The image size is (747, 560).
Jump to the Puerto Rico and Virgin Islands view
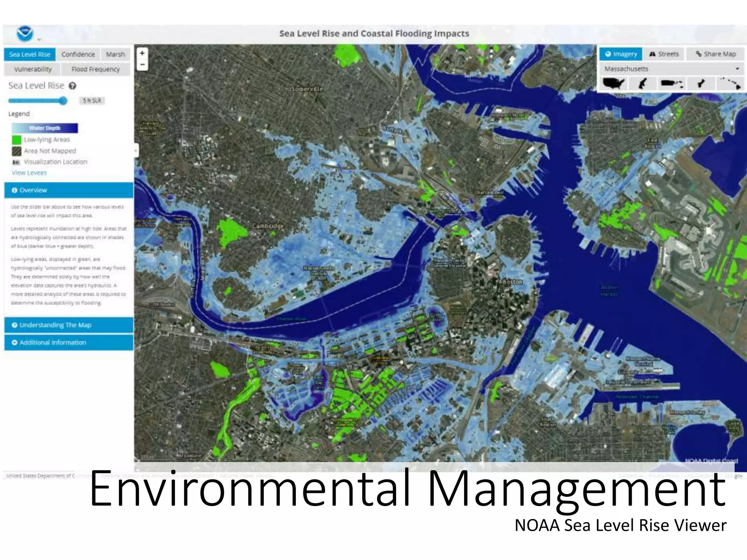tap(672, 83)
